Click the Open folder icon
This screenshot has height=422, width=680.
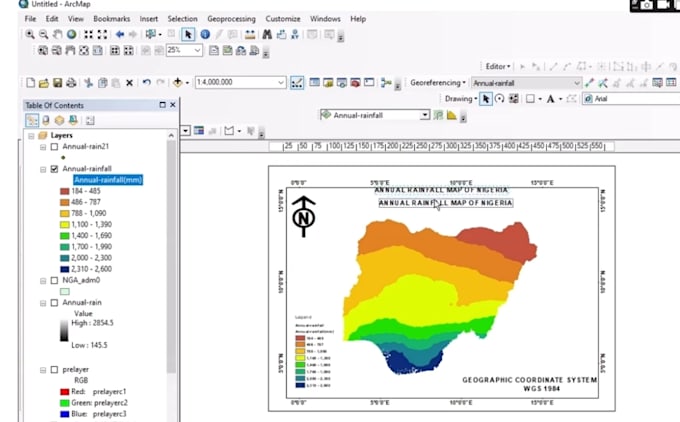click(x=43, y=82)
